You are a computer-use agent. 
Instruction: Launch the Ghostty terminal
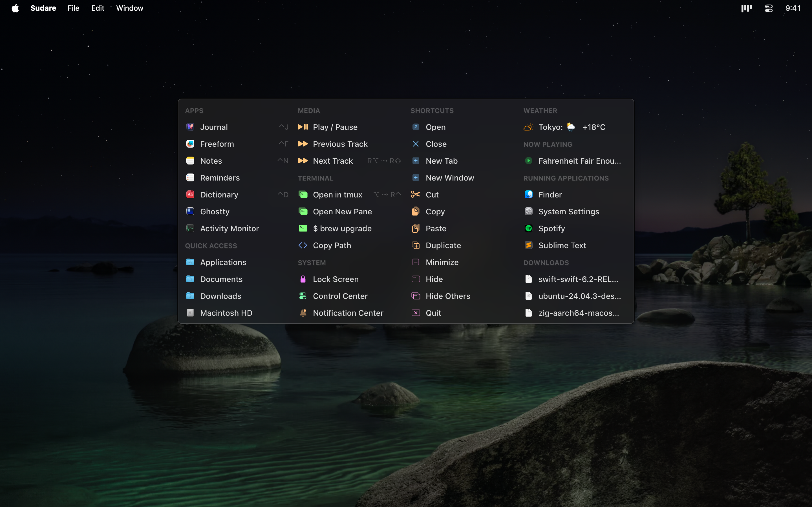click(215, 211)
